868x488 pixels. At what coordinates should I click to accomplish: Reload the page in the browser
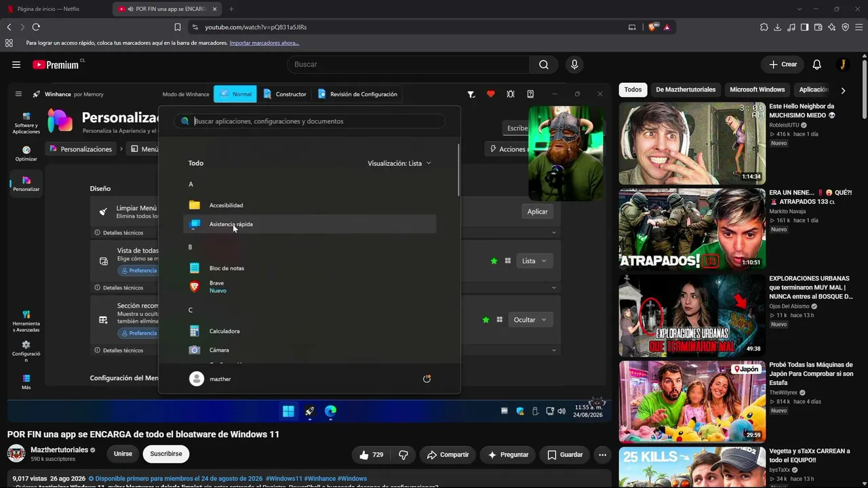pos(36,27)
